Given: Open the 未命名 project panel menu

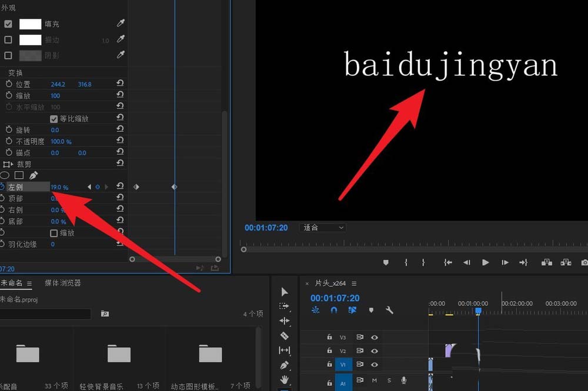Looking at the screenshot, I should pos(29,283).
